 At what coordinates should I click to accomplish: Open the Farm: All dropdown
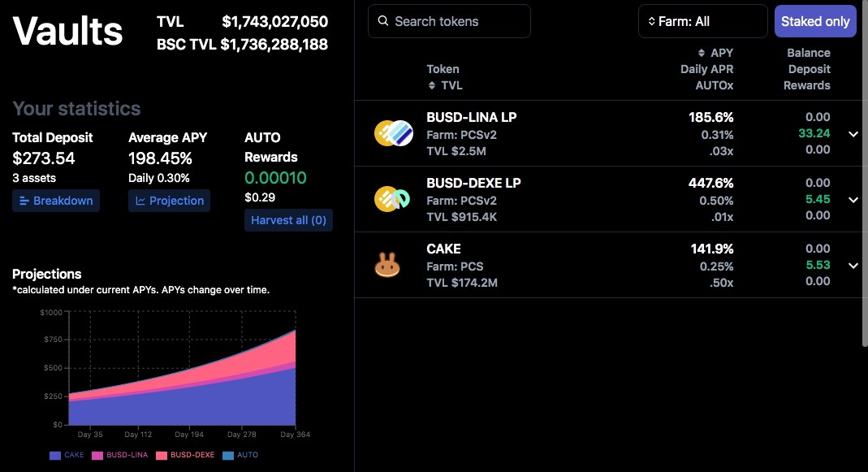[702, 21]
